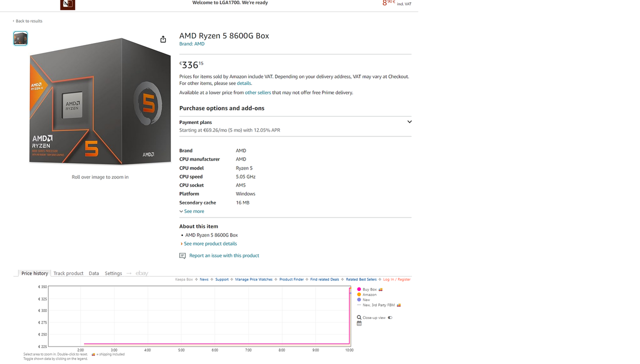The height and width of the screenshot is (364, 640).
Task: Open Related Best Sellers link
Action: pos(361,279)
